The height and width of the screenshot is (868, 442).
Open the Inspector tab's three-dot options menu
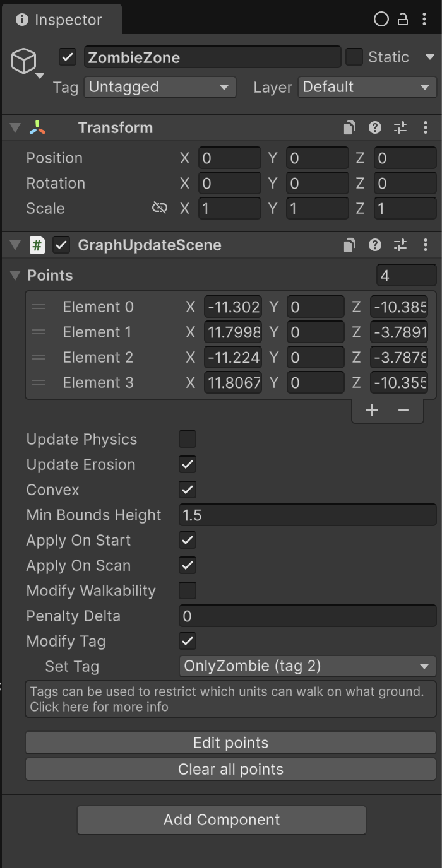coord(424,20)
